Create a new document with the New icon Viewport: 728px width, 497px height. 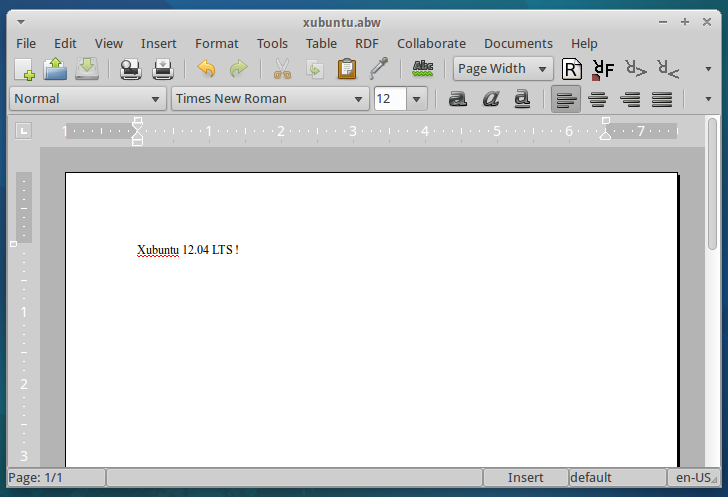point(25,69)
